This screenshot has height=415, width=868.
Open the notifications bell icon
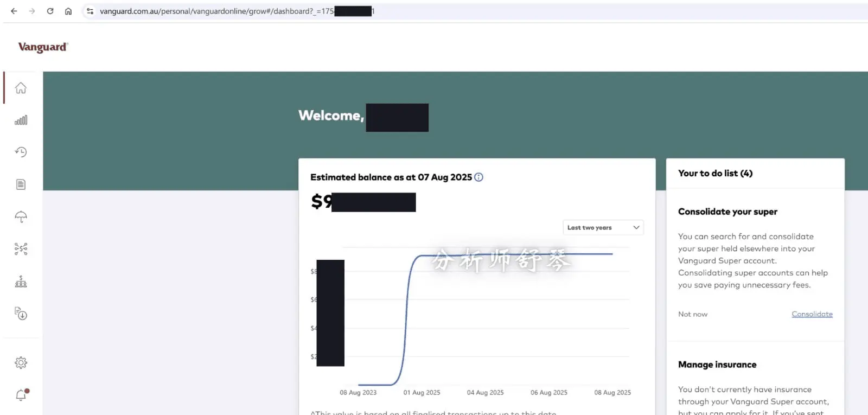click(x=21, y=395)
